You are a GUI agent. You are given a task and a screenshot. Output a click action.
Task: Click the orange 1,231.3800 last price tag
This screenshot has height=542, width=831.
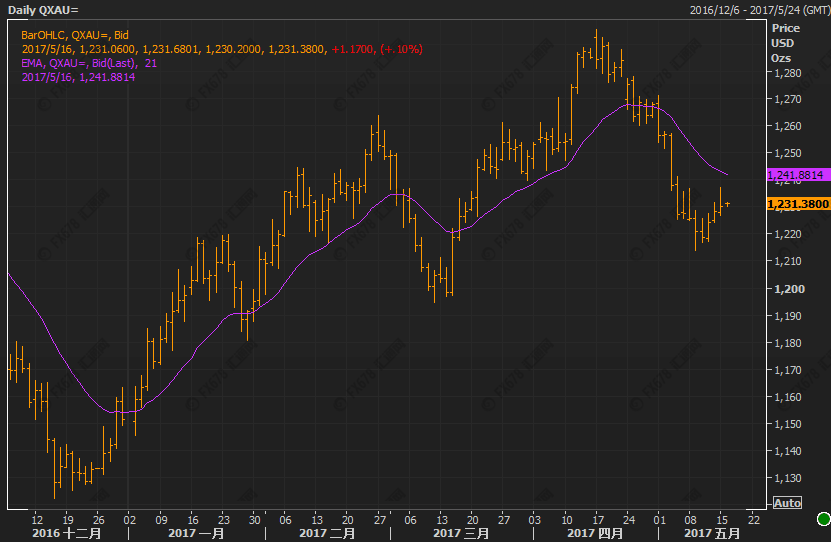(x=797, y=203)
